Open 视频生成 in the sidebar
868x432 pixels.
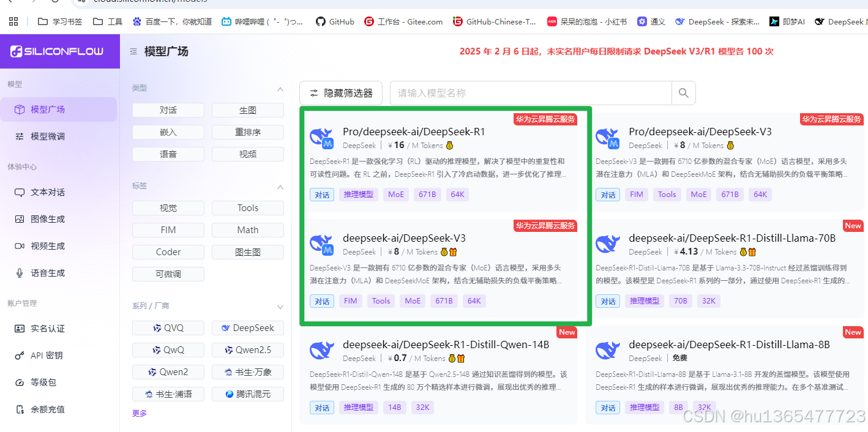pyautogui.click(x=58, y=246)
